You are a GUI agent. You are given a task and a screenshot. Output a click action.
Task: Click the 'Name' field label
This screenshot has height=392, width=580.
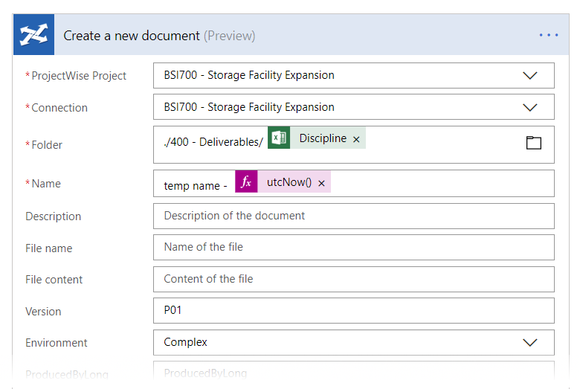pos(46,184)
